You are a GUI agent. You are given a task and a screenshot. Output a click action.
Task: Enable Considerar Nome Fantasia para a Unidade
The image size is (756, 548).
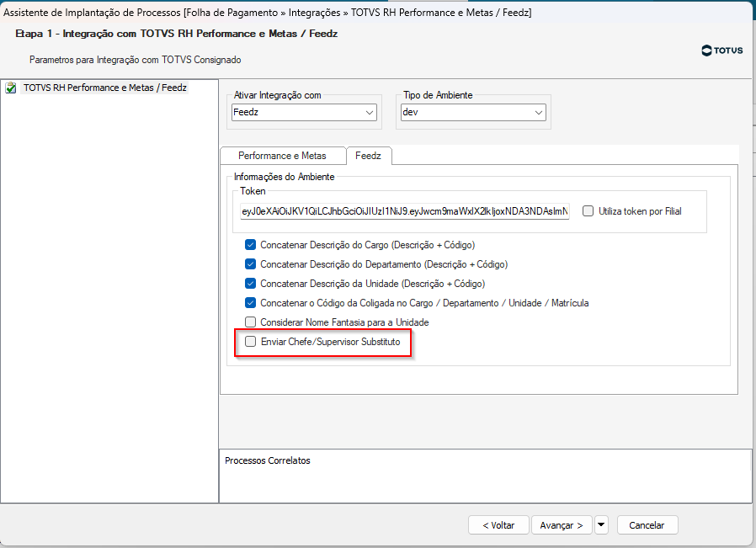point(250,322)
